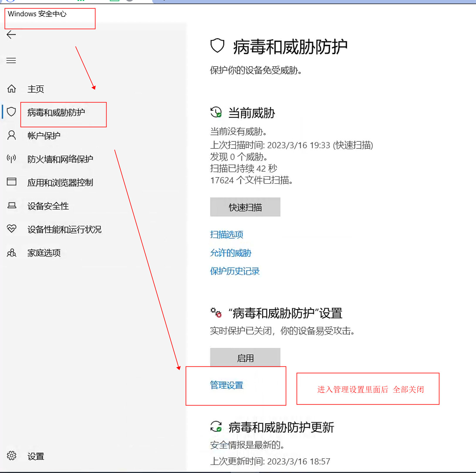Open 允许的威胁 link

click(231, 253)
